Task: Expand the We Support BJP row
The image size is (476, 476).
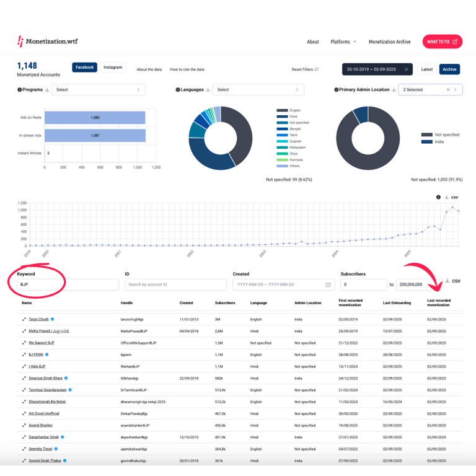Action: pyautogui.click(x=24, y=343)
